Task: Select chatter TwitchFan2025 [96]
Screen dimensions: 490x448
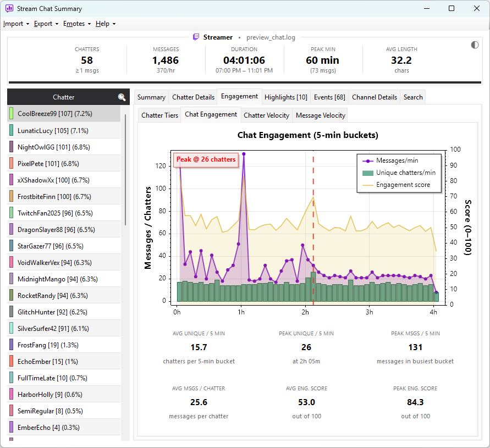Action: [64, 213]
